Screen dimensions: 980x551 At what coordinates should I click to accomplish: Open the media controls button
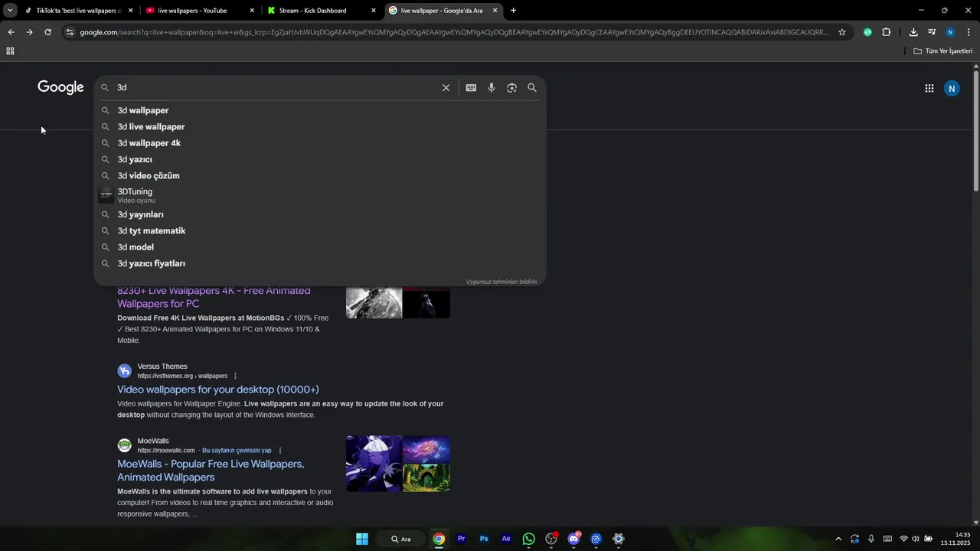[x=932, y=32]
